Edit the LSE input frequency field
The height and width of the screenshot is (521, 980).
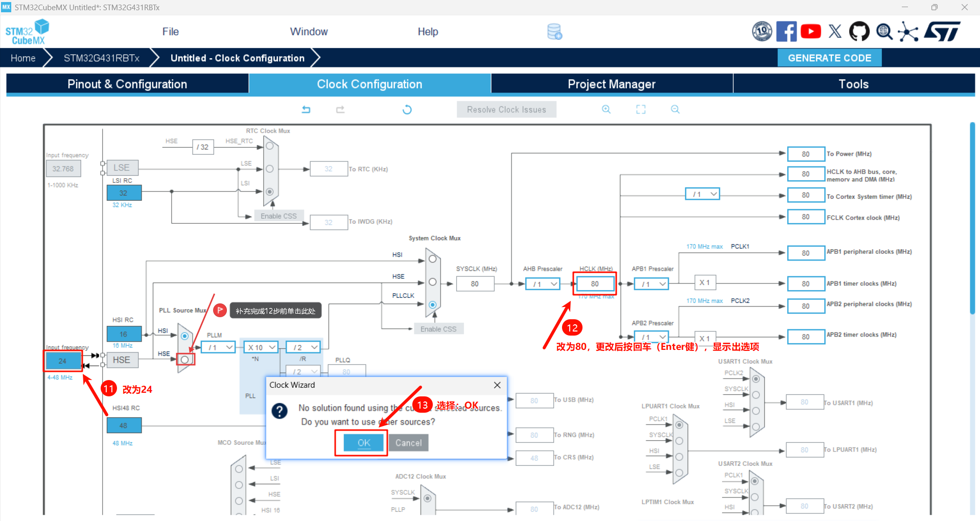tap(63, 169)
